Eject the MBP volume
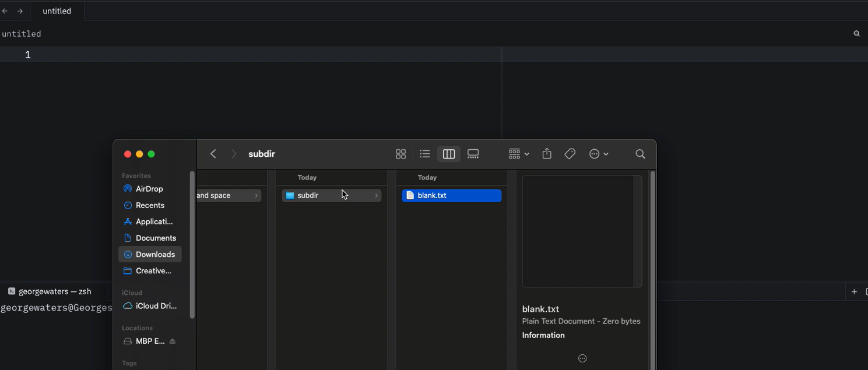The image size is (868, 370). (x=173, y=341)
